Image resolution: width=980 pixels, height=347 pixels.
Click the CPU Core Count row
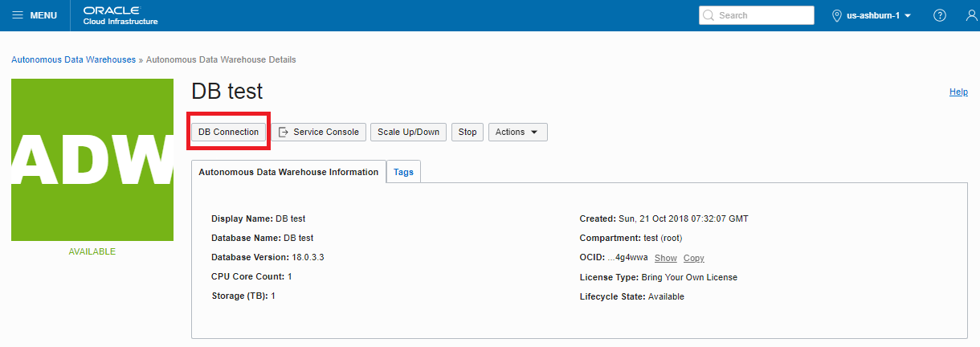pos(251,276)
